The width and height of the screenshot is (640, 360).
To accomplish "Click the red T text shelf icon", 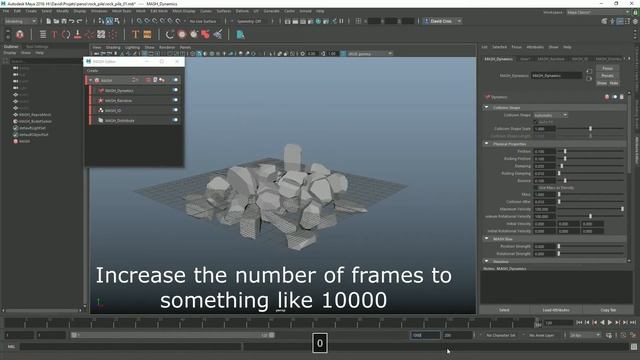I will 54,35.
